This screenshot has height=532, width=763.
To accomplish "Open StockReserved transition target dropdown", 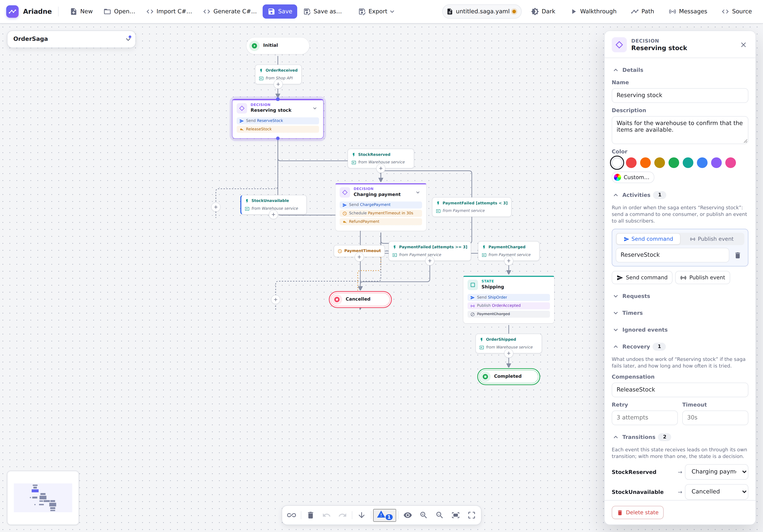I will (x=716, y=471).
